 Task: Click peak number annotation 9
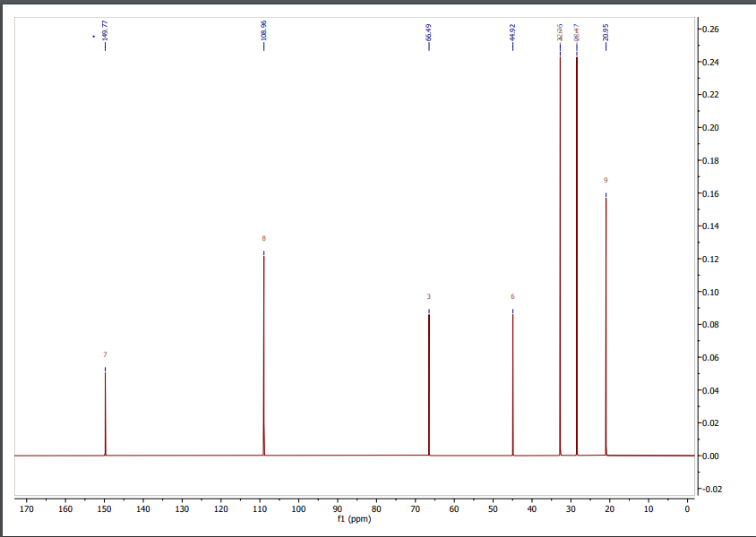point(605,179)
